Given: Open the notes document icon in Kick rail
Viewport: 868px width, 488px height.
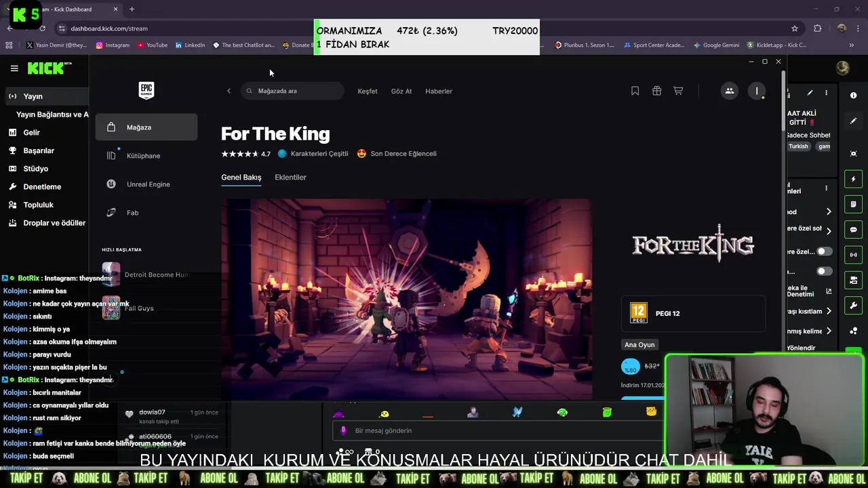Looking at the screenshot, I should (x=853, y=204).
